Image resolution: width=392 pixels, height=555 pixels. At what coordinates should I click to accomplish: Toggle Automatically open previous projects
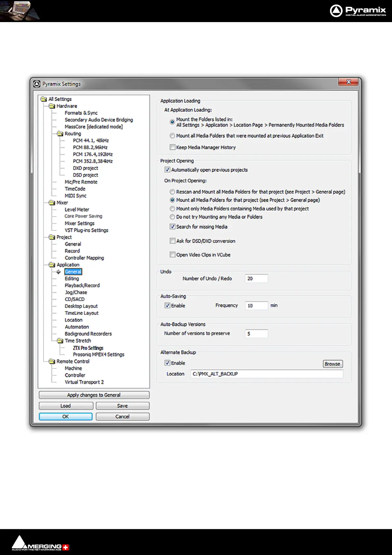click(x=167, y=170)
